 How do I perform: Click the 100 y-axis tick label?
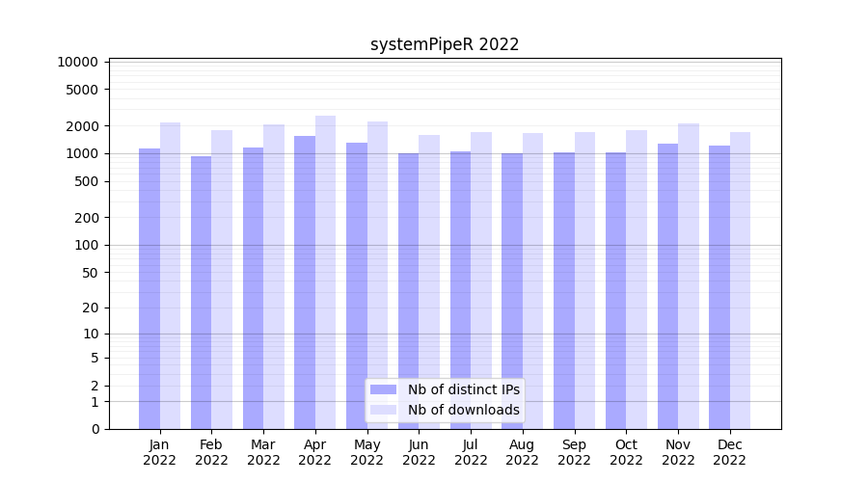pyautogui.click(x=87, y=245)
